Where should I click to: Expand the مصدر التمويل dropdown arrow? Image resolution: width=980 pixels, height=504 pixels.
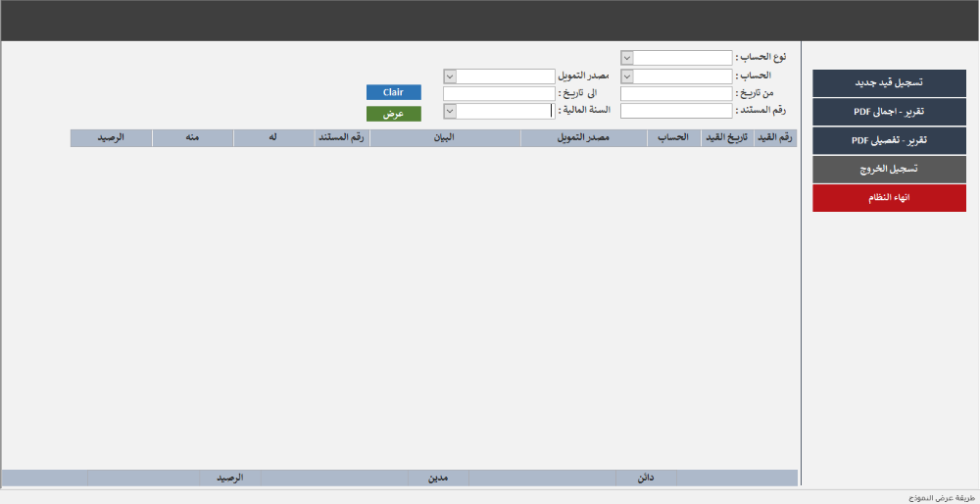point(450,76)
